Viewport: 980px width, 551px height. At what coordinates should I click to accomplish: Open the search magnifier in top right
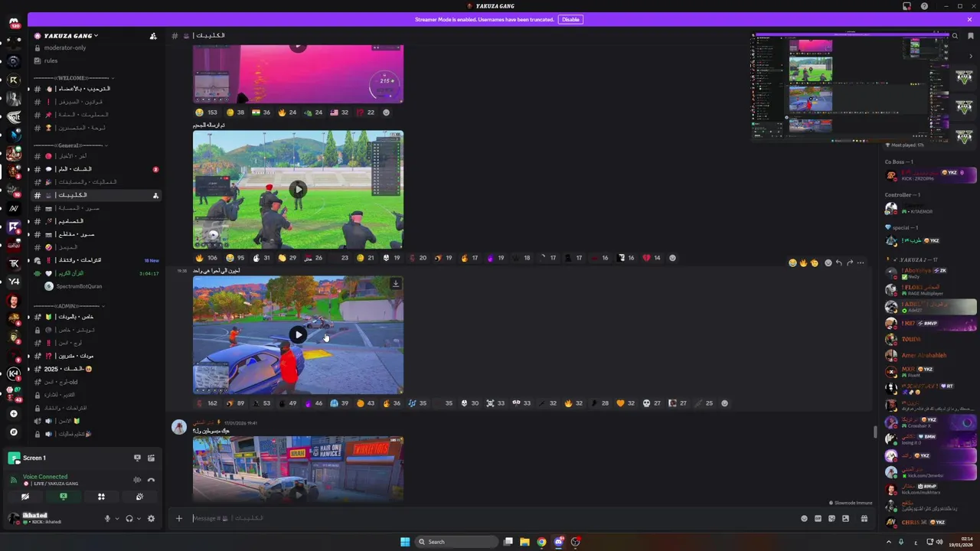(955, 36)
